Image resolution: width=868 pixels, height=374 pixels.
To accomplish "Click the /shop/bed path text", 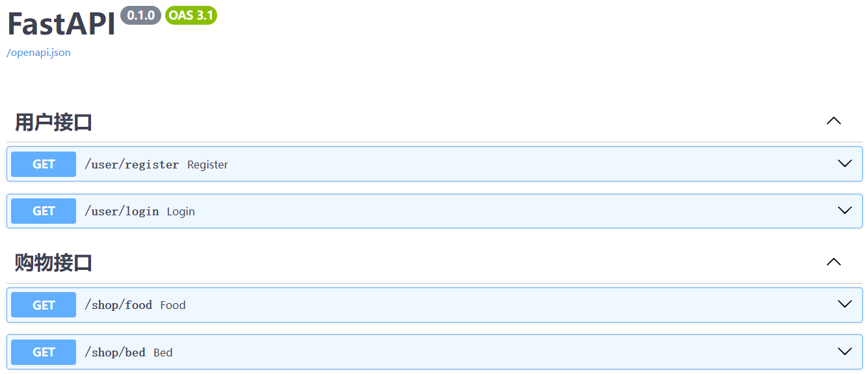I will click(115, 353).
